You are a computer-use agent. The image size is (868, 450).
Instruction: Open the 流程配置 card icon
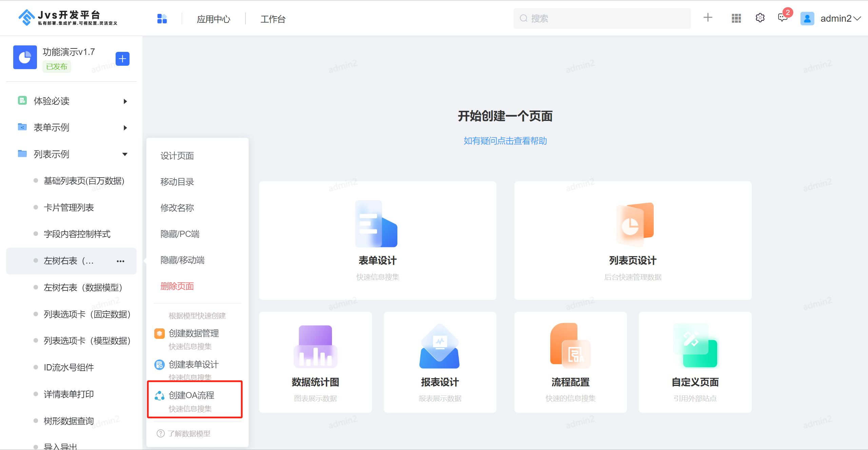(570, 346)
